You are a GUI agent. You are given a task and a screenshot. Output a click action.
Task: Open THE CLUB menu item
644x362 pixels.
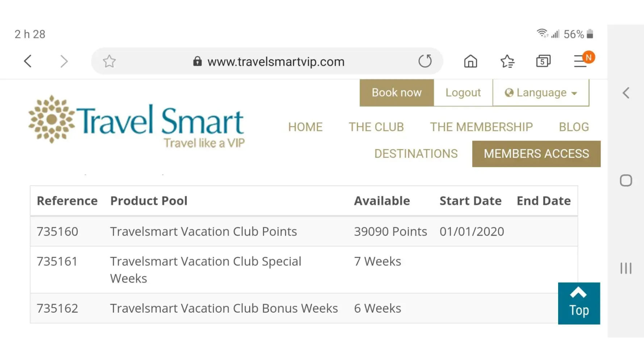point(376,127)
